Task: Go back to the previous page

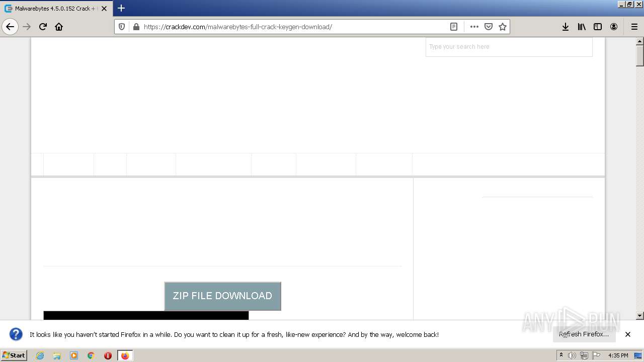Action: tap(10, 27)
